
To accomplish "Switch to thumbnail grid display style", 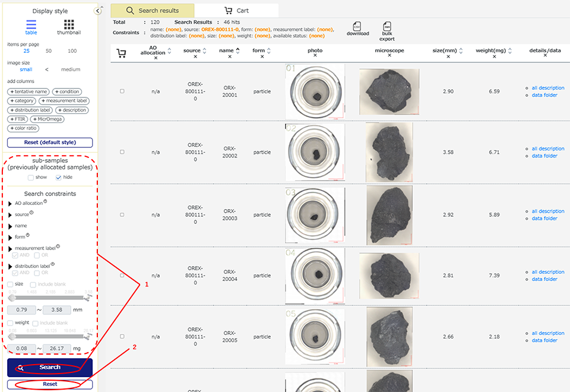I will click(69, 26).
